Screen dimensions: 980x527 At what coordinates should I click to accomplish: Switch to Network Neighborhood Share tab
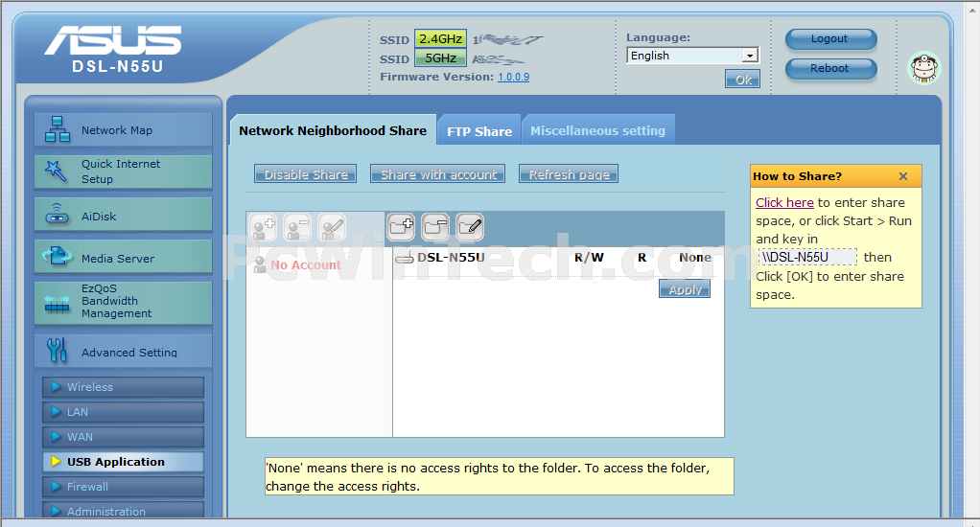coord(333,130)
